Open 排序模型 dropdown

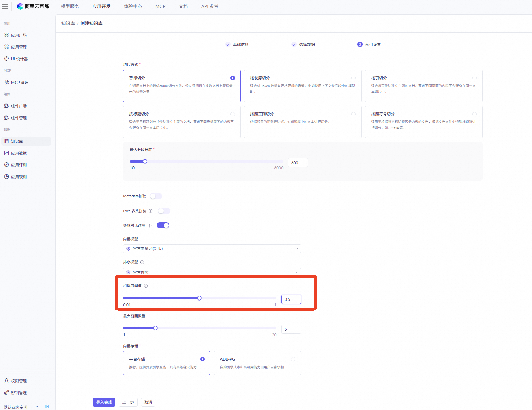[x=212, y=272]
